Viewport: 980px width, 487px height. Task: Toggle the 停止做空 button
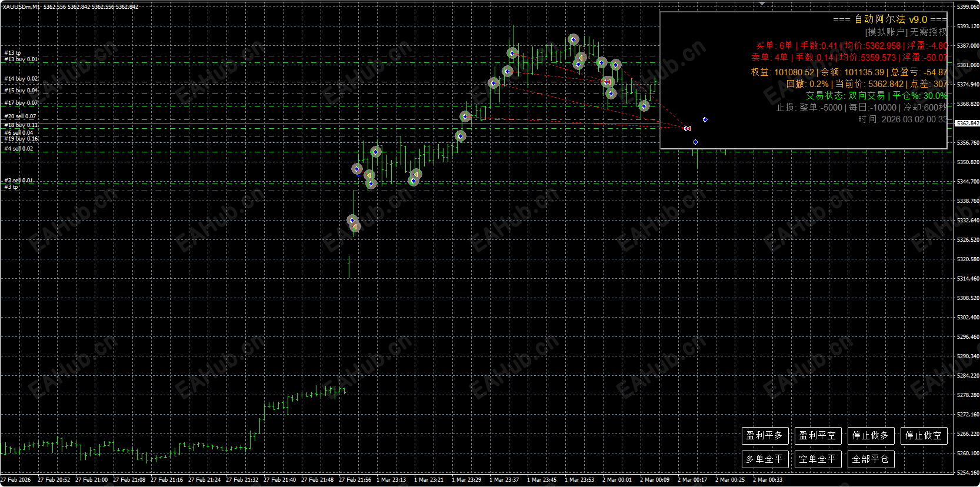point(924,436)
